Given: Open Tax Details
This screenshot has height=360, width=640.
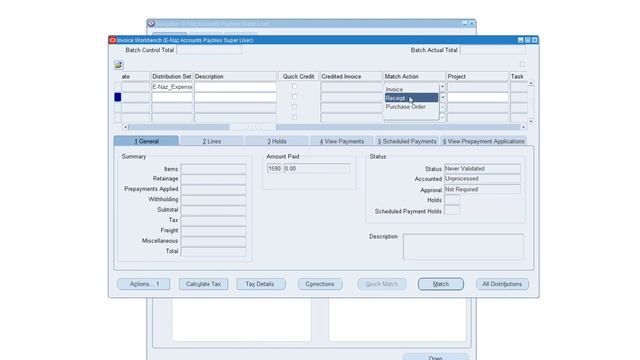Looking at the screenshot, I should point(261,284).
